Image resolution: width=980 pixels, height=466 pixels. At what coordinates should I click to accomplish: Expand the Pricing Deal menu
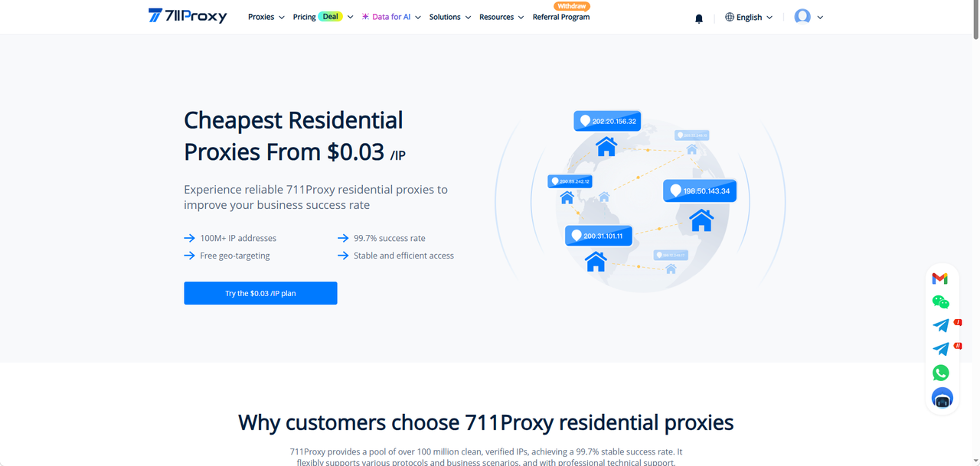pyautogui.click(x=323, y=17)
